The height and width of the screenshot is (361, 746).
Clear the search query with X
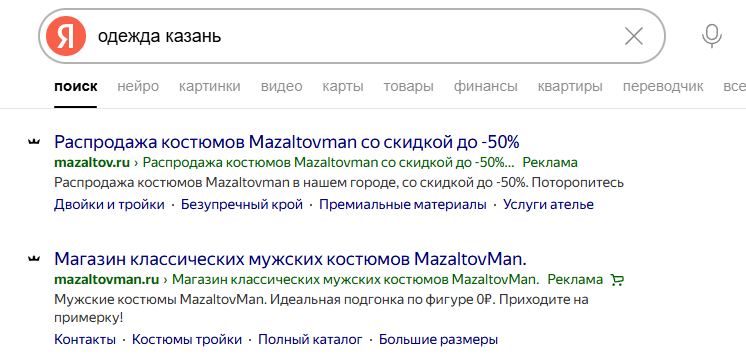tap(634, 36)
